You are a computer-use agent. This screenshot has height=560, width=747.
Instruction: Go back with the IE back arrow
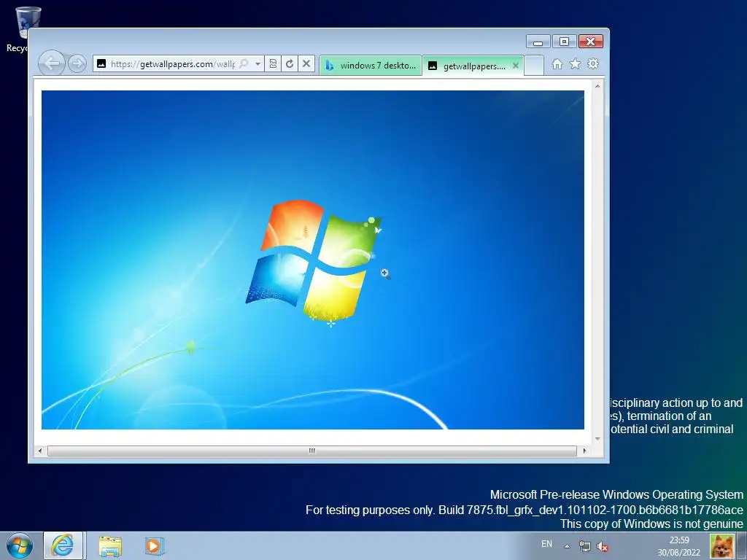point(52,63)
